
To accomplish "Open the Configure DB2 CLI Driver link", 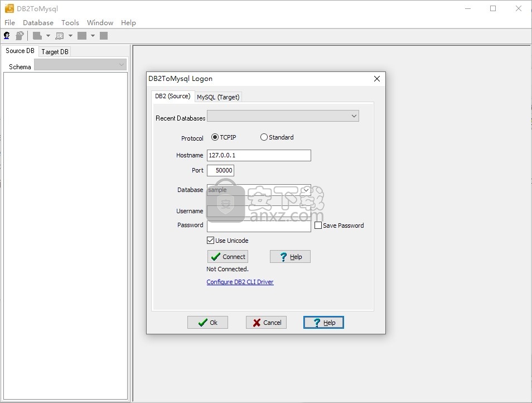I will pos(240,282).
